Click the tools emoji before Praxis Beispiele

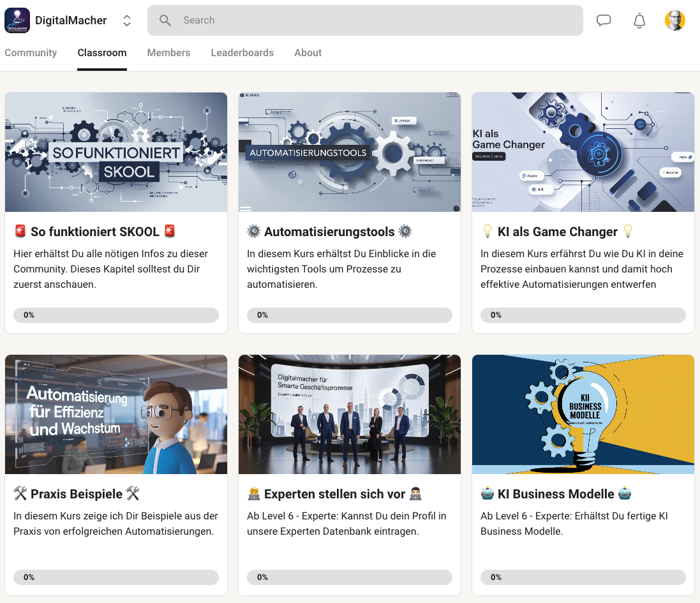point(20,494)
